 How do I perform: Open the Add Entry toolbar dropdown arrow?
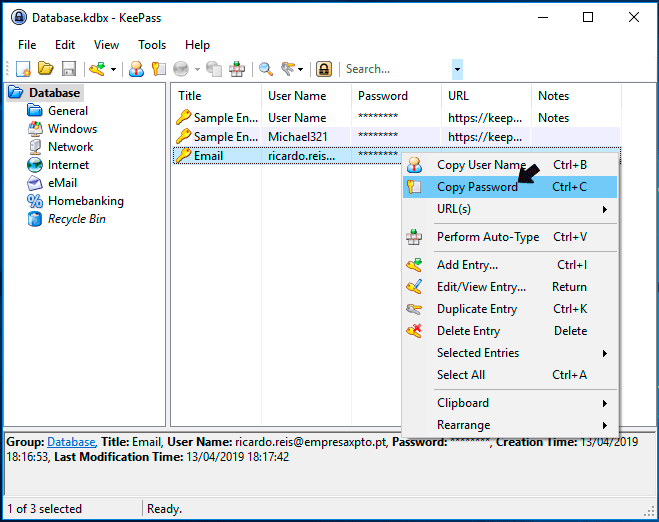pos(113,69)
